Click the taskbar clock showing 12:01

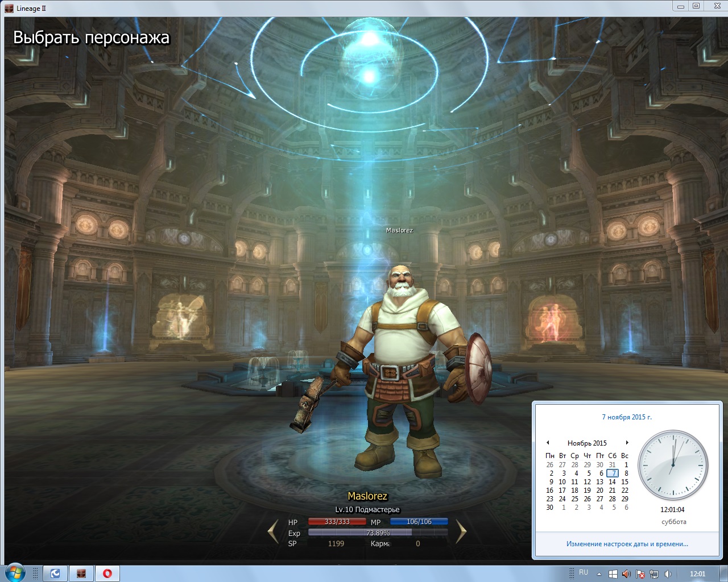tap(697, 574)
